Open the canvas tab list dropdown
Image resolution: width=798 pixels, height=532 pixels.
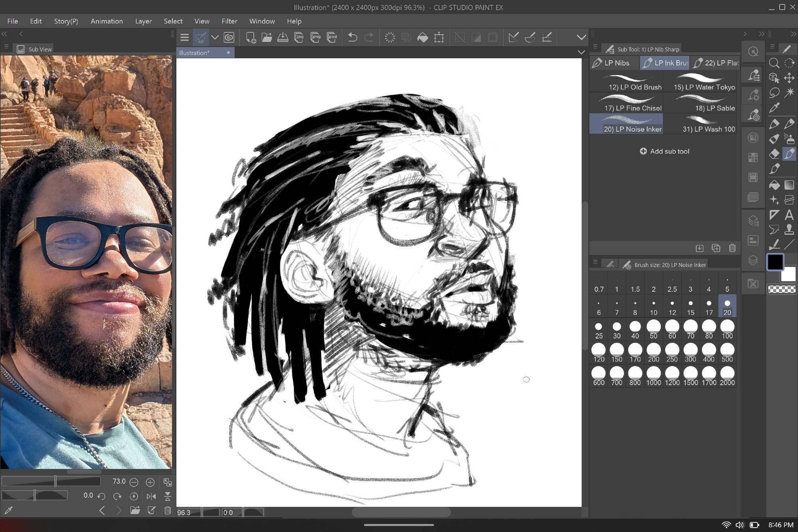click(581, 52)
